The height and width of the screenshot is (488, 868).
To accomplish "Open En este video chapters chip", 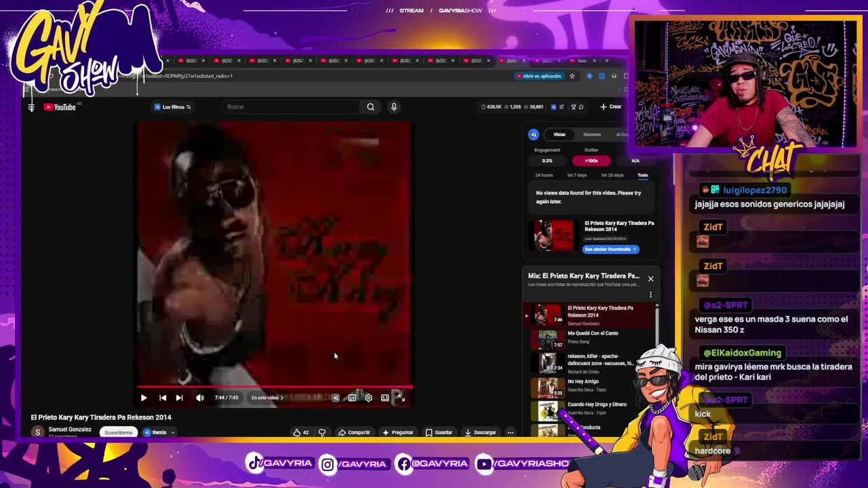I will coord(267,398).
